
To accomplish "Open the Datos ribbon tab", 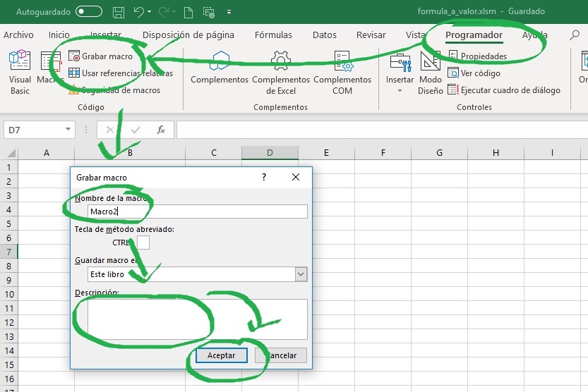I will coord(324,35).
